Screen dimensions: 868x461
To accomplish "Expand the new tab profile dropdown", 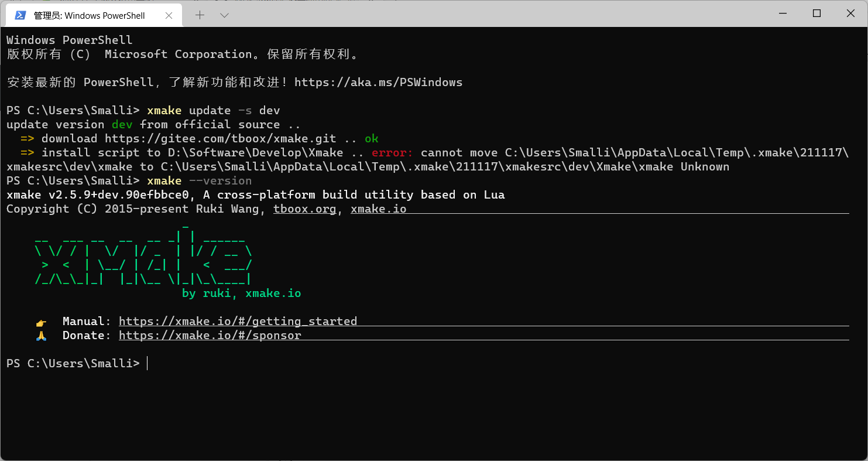I will [x=224, y=15].
